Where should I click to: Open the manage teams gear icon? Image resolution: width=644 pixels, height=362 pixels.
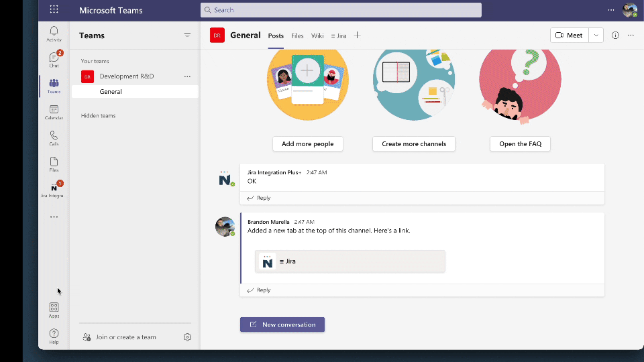pyautogui.click(x=187, y=337)
